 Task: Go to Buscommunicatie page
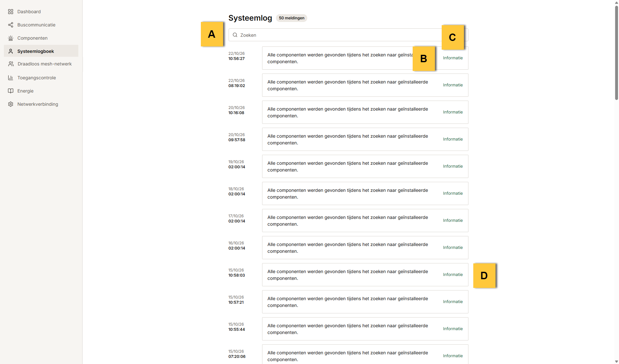click(41, 25)
